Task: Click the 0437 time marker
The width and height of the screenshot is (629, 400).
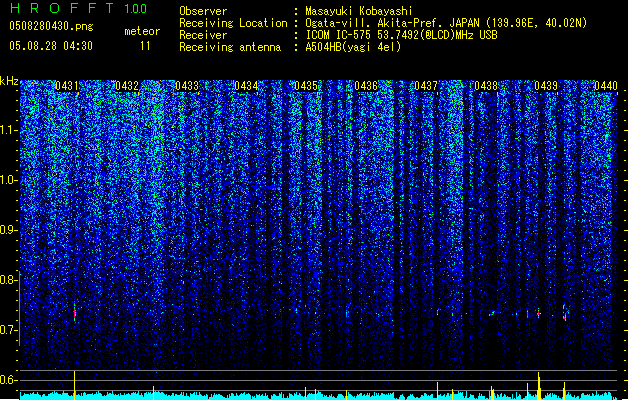Action: (x=426, y=86)
